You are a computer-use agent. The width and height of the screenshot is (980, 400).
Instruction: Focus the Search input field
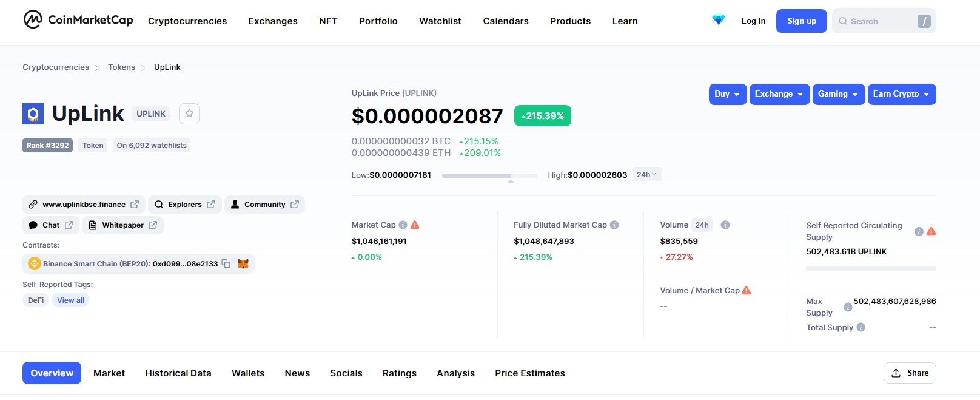click(x=884, y=21)
